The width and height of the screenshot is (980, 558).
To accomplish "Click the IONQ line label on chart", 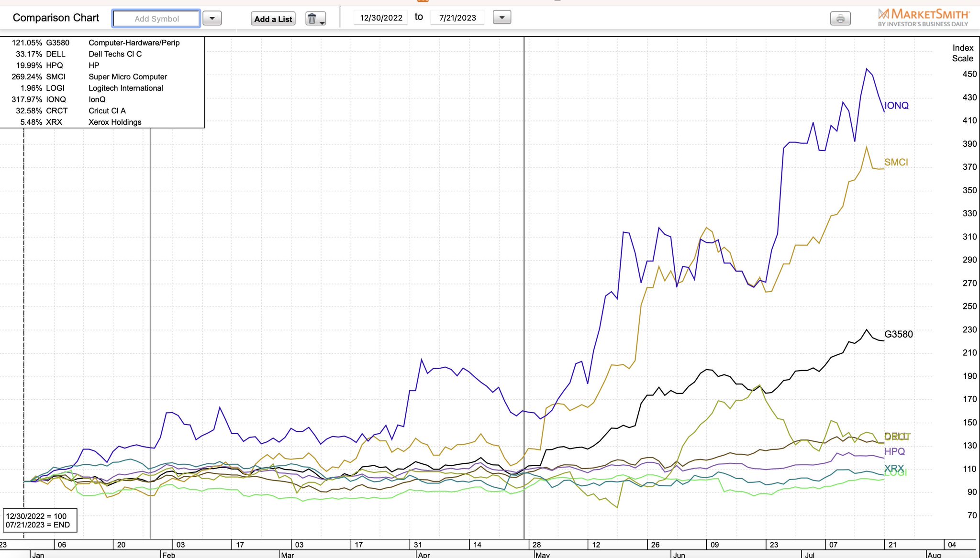I will [896, 106].
